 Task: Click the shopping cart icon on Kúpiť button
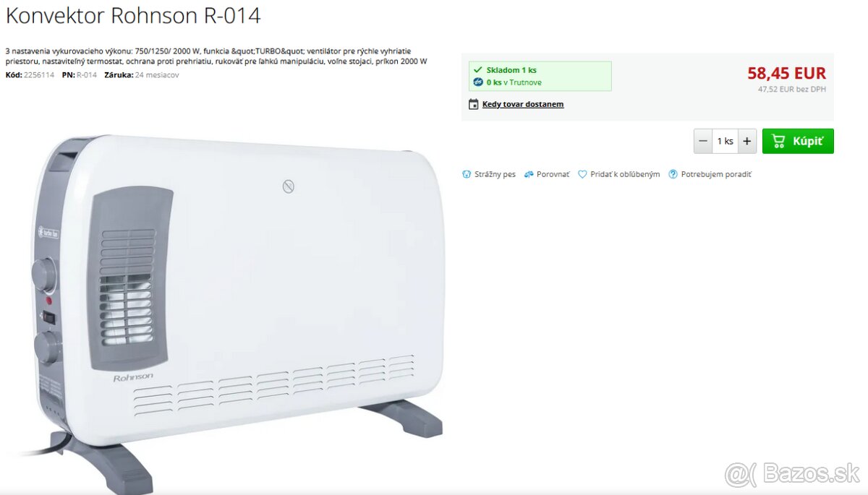[778, 141]
